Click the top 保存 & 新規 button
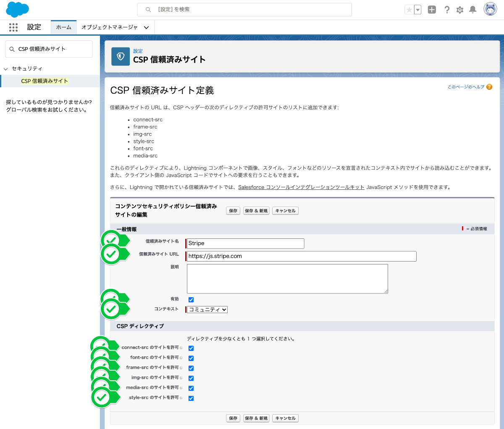The width and height of the screenshot is (504, 429). coord(256,211)
